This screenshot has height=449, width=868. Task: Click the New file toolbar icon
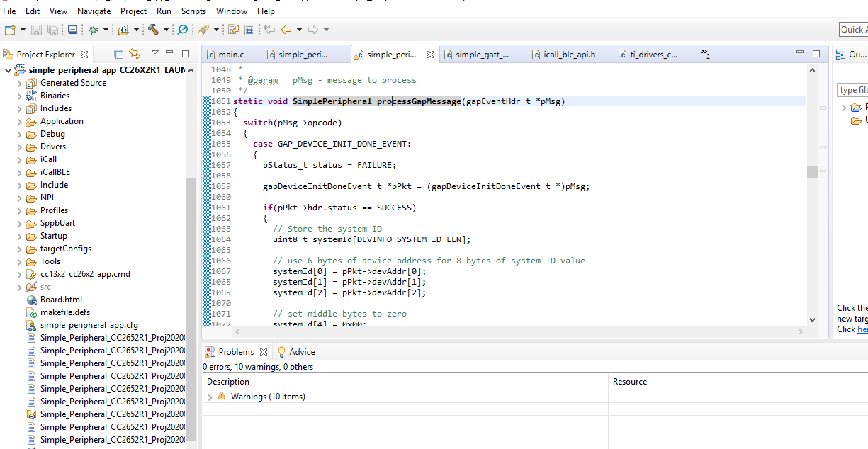point(10,30)
